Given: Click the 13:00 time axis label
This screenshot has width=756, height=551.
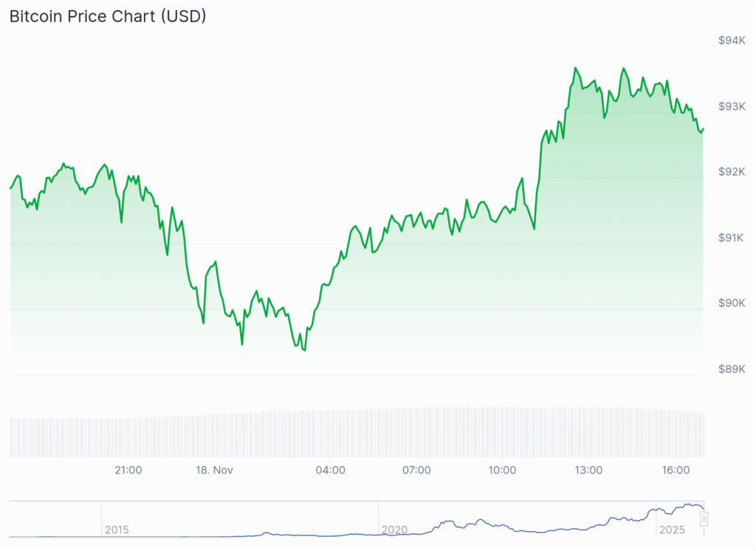Looking at the screenshot, I should click(x=588, y=470).
